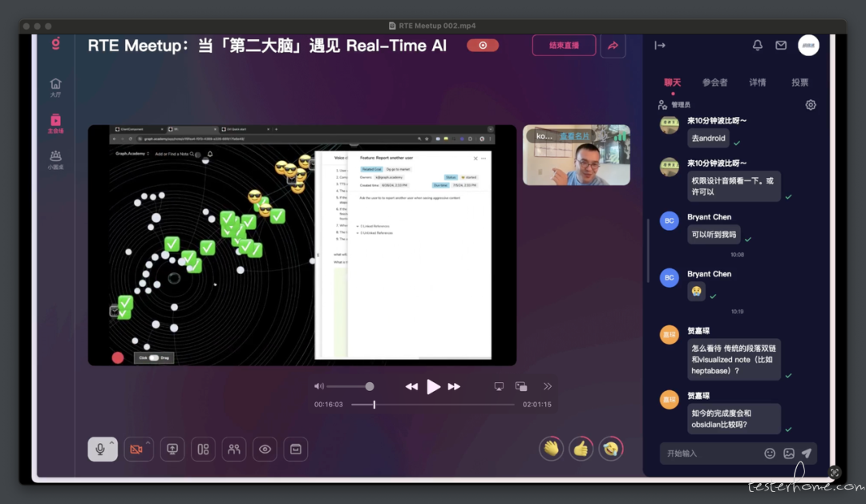Play the RTE Meetup video
The width and height of the screenshot is (866, 504).
pyautogui.click(x=433, y=386)
